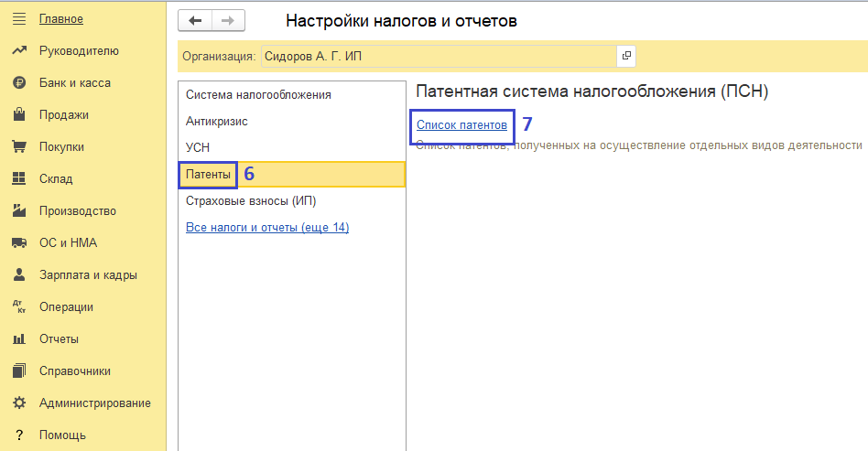Click the Производство factory icon

point(18,211)
